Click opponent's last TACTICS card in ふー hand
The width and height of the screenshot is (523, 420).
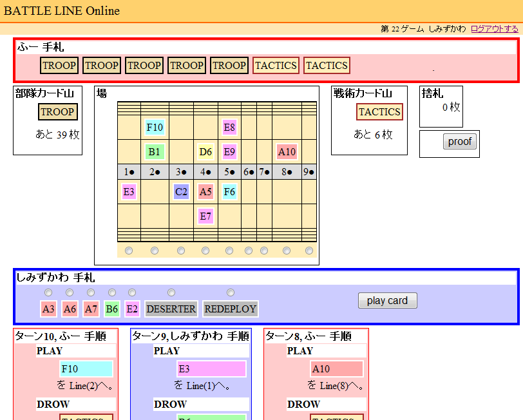point(327,66)
